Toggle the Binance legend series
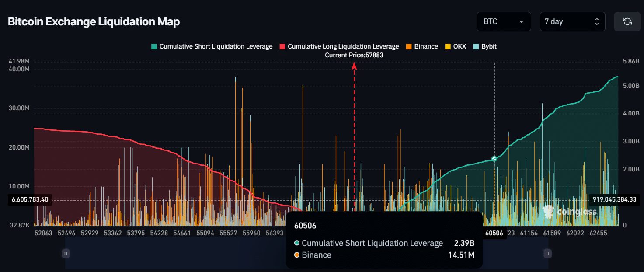This screenshot has height=272, width=644. point(422,46)
